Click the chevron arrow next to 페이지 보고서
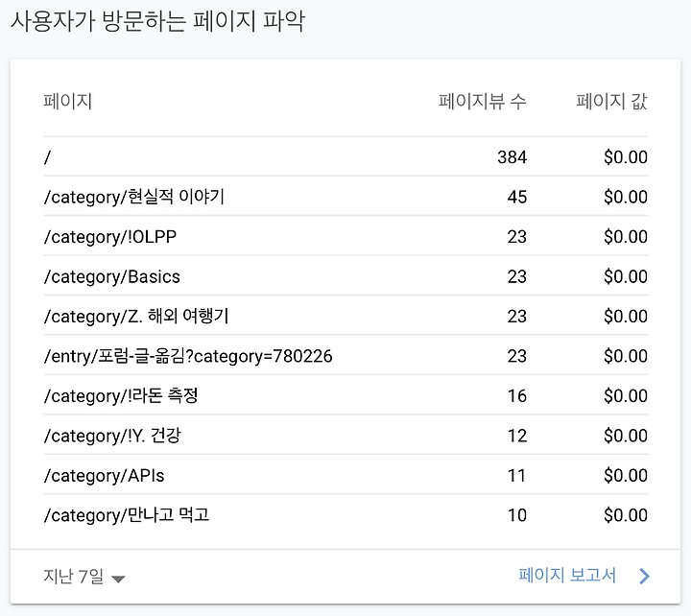Image resolution: width=691 pixels, height=616 pixels. pyautogui.click(x=644, y=576)
